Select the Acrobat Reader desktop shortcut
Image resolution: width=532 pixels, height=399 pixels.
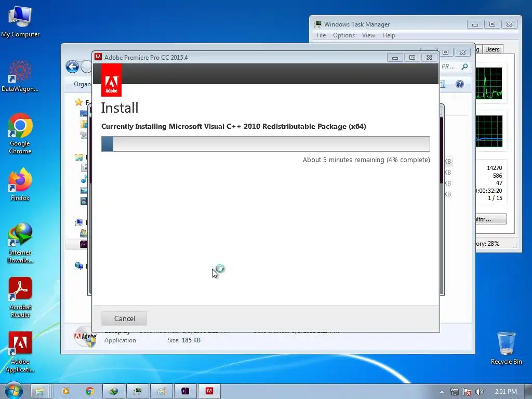pyautogui.click(x=20, y=298)
